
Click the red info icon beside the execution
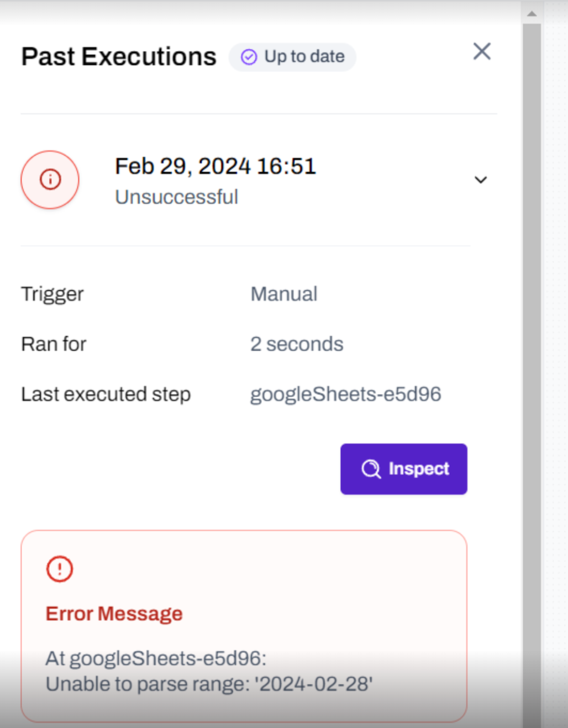pos(50,180)
